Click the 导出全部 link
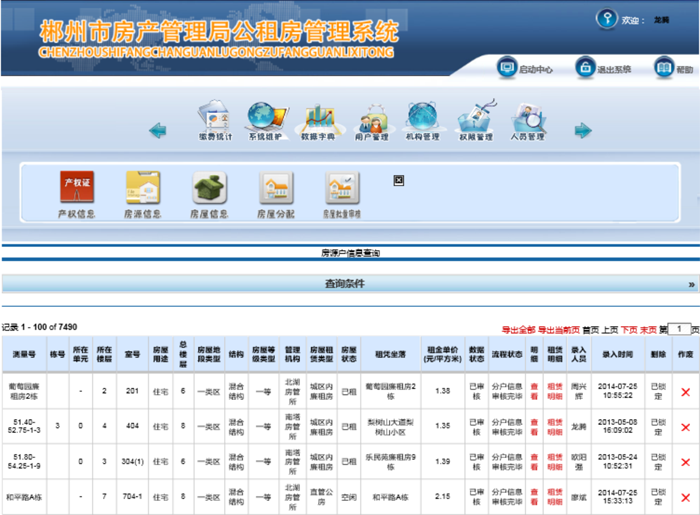Viewport: 700px width, 515px height. point(518,329)
